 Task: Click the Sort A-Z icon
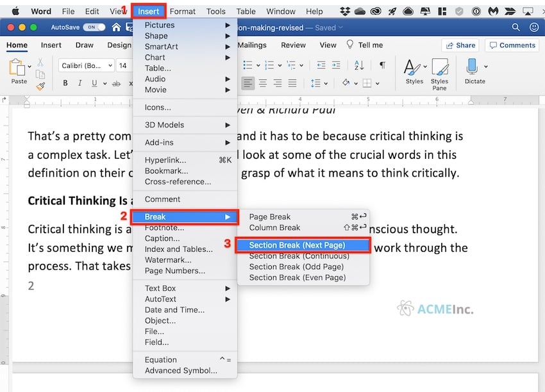359,65
